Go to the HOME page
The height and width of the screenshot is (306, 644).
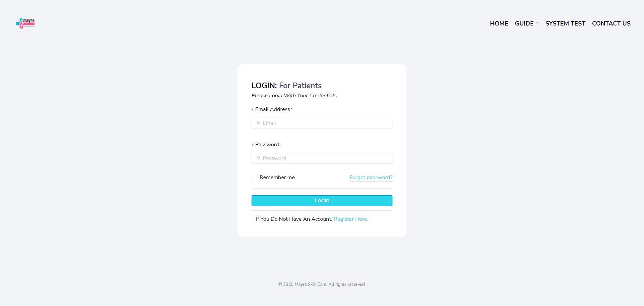(499, 23)
